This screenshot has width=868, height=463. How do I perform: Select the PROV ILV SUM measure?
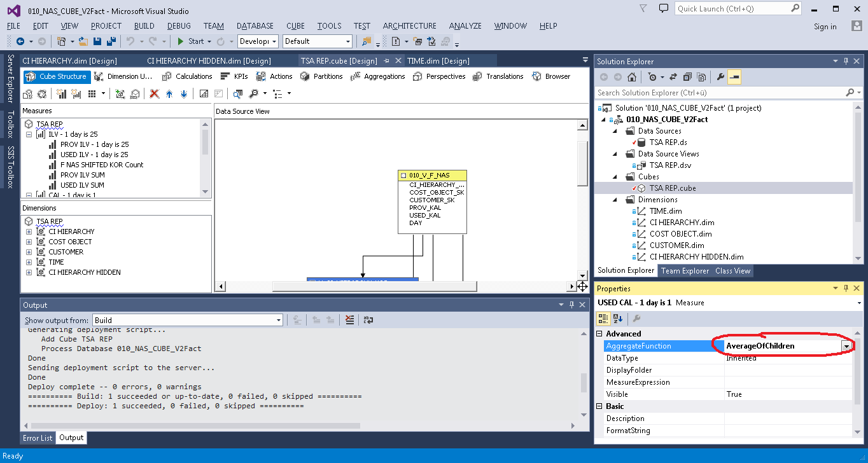pyautogui.click(x=83, y=175)
